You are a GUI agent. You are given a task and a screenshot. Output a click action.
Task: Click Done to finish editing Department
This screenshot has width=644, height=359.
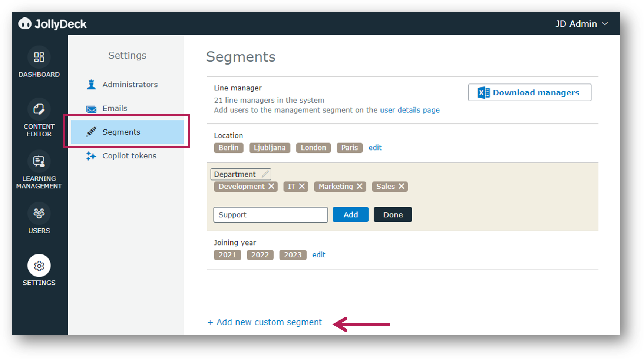(393, 214)
